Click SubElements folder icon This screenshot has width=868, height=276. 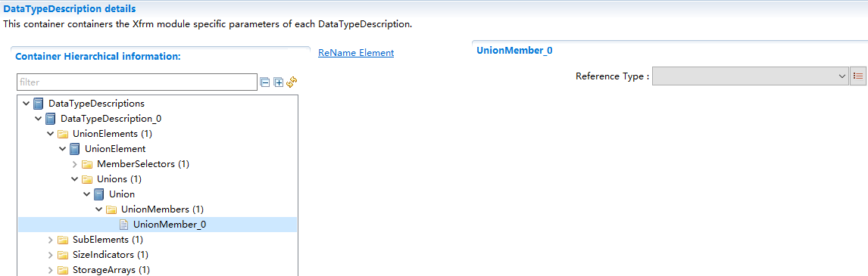click(63, 240)
